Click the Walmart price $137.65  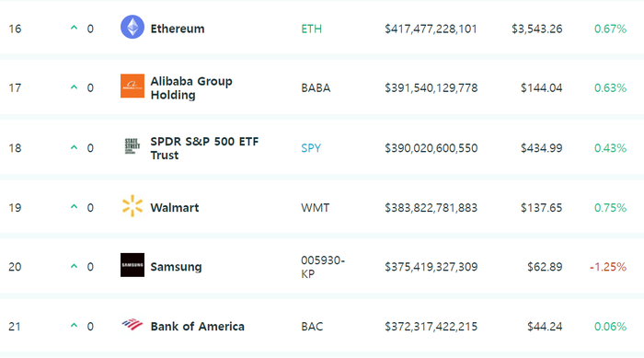[x=541, y=208]
